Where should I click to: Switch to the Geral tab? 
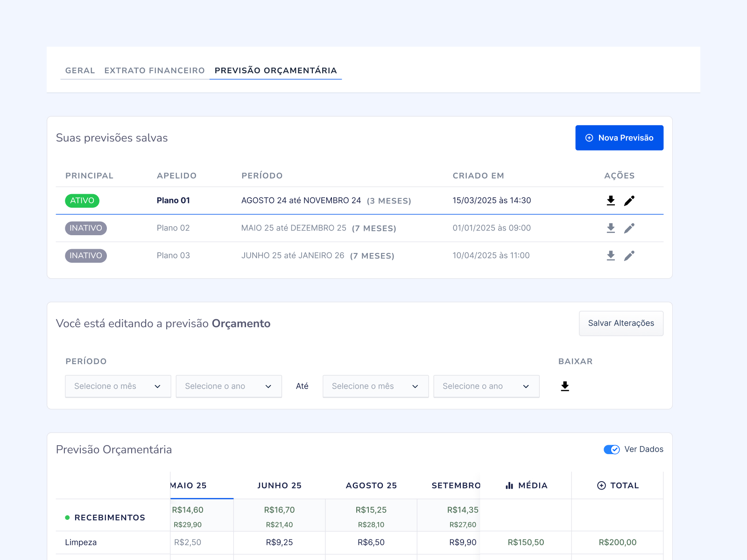point(80,70)
